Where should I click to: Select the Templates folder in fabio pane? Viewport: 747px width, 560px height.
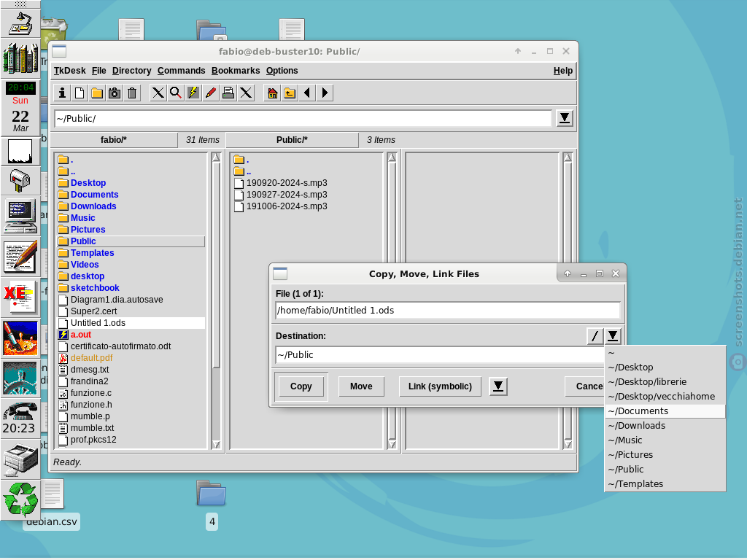point(93,253)
